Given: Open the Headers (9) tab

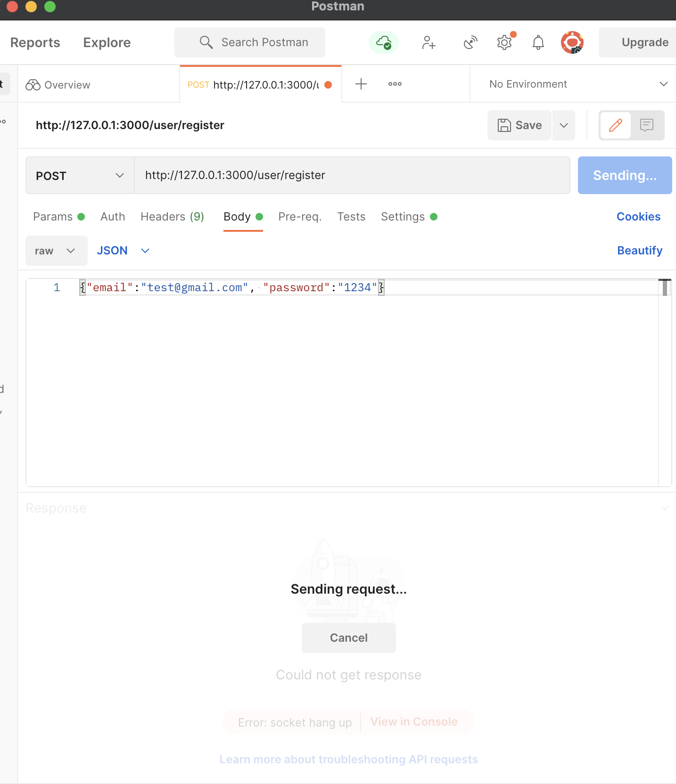Looking at the screenshot, I should click(x=172, y=217).
